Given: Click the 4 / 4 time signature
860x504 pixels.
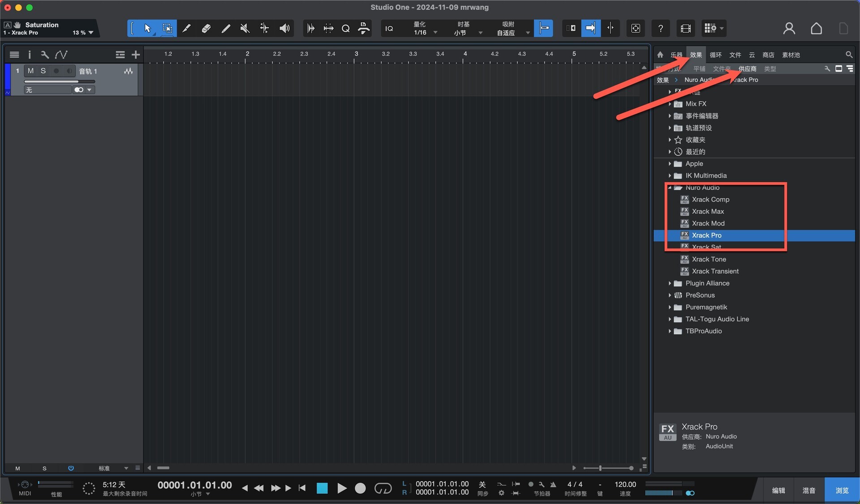Looking at the screenshot, I should click(x=575, y=484).
